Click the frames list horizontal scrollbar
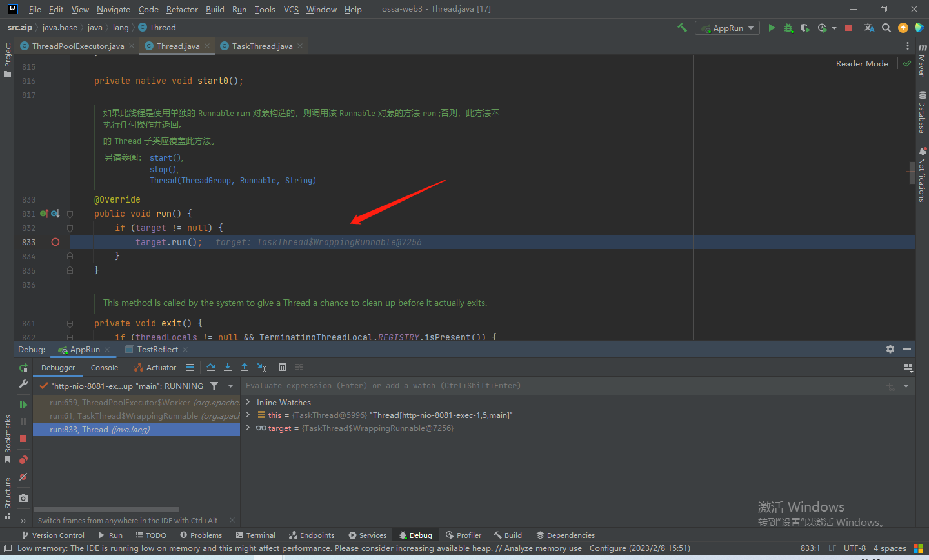Viewport: 929px width, 560px height. point(106,510)
